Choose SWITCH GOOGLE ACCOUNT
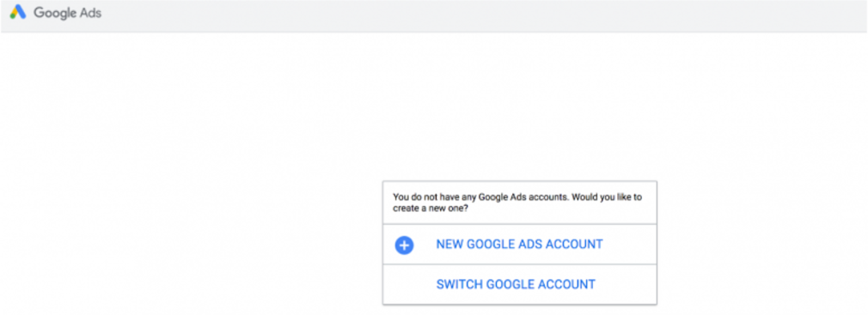The width and height of the screenshot is (868, 315). pyautogui.click(x=519, y=285)
